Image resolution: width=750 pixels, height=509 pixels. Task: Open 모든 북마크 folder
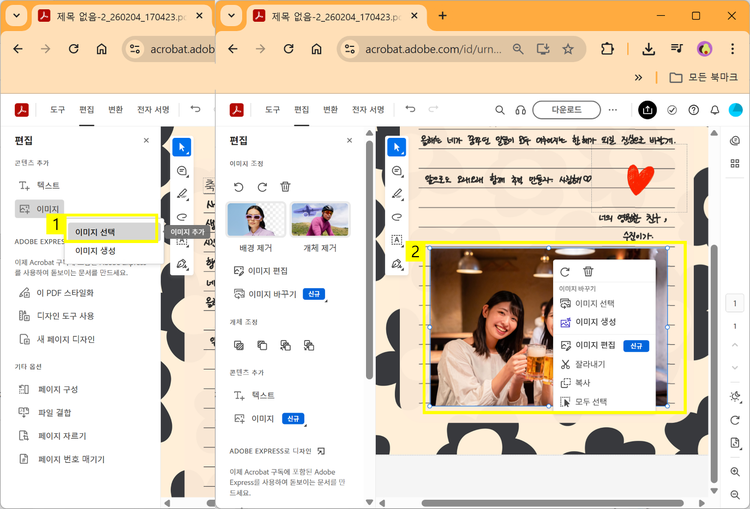[704, 77]
